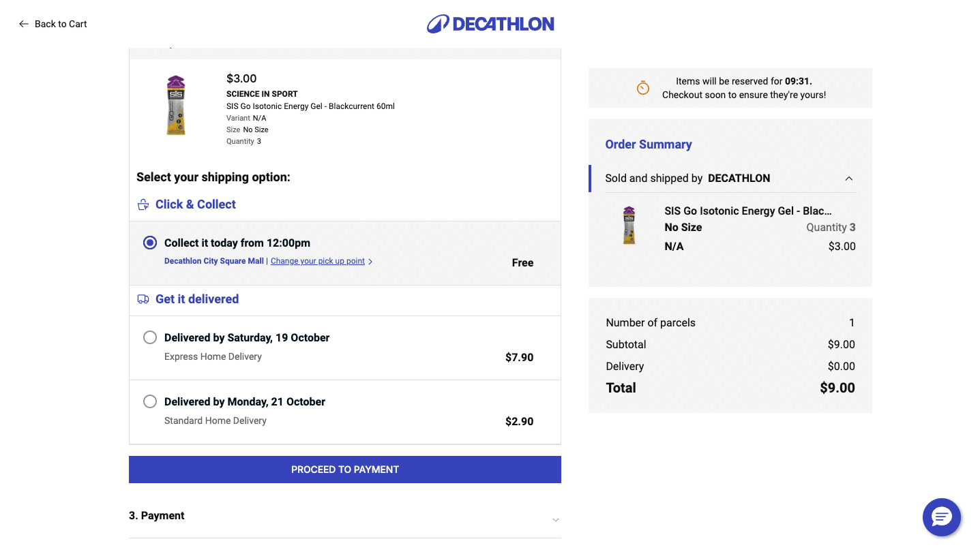Select Express Home Delivery option

(150, 337)
